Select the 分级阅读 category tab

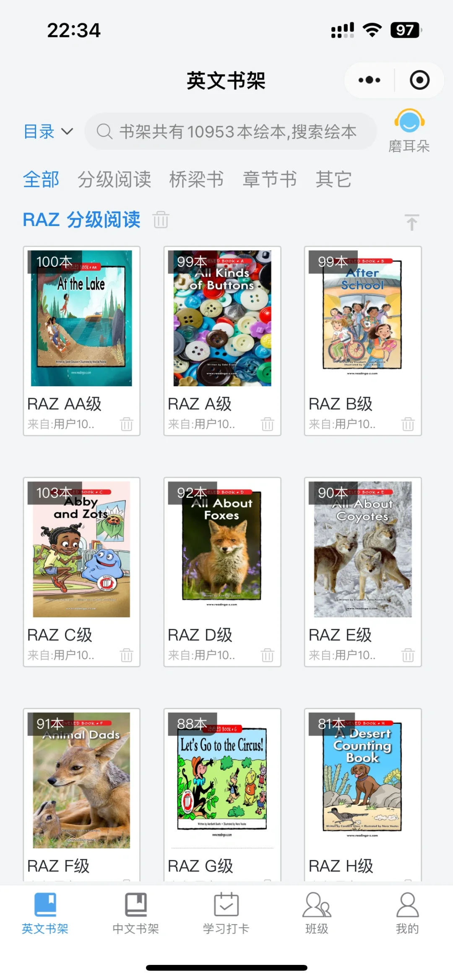114,179
